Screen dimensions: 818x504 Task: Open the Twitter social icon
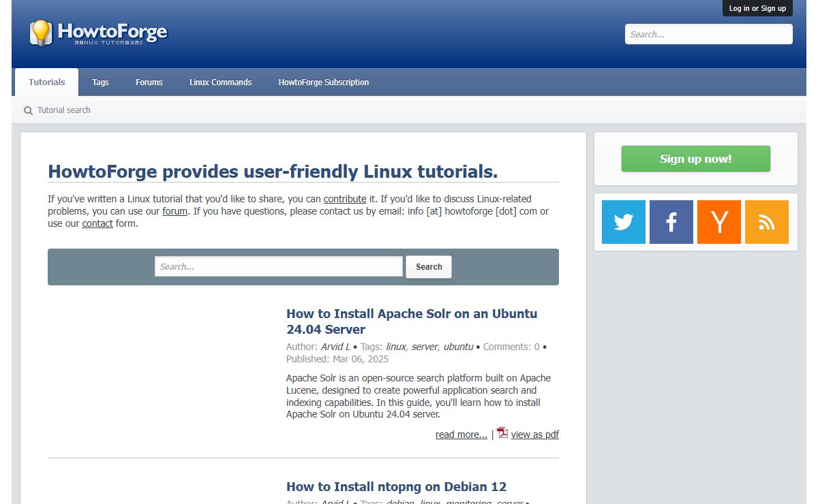(x=624, y=222)
